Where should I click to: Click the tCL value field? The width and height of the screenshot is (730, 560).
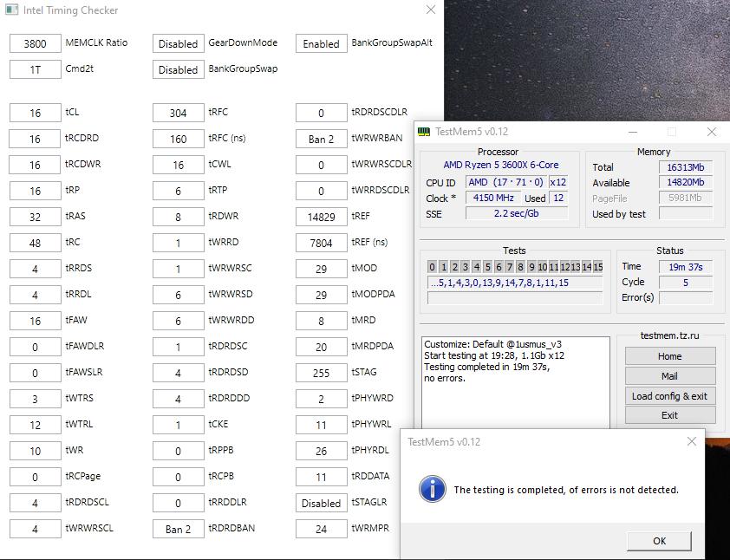(36, 113)
